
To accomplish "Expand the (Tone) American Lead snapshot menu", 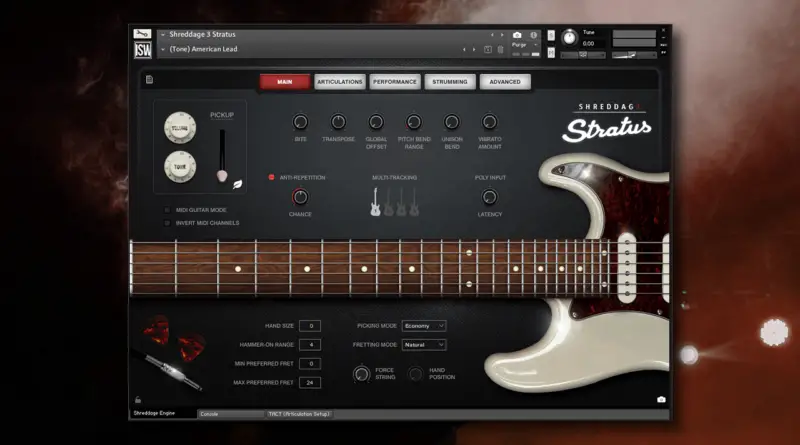I will [163, 50].
